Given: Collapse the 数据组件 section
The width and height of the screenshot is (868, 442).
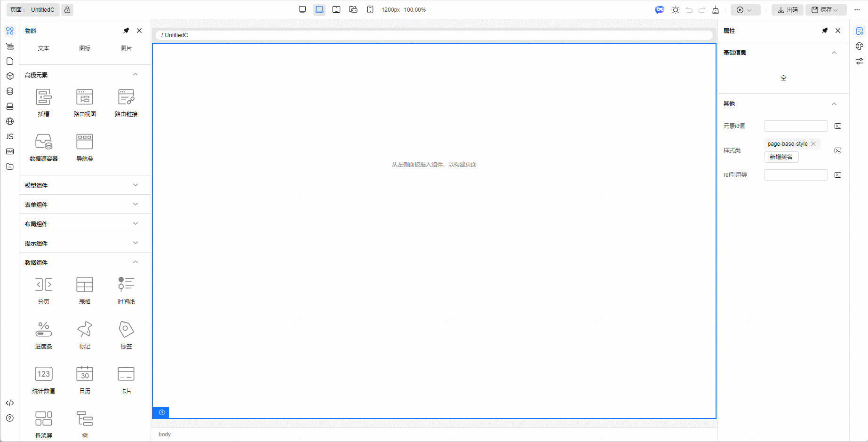Looking at the screenshot, I should tap(135, 262).
